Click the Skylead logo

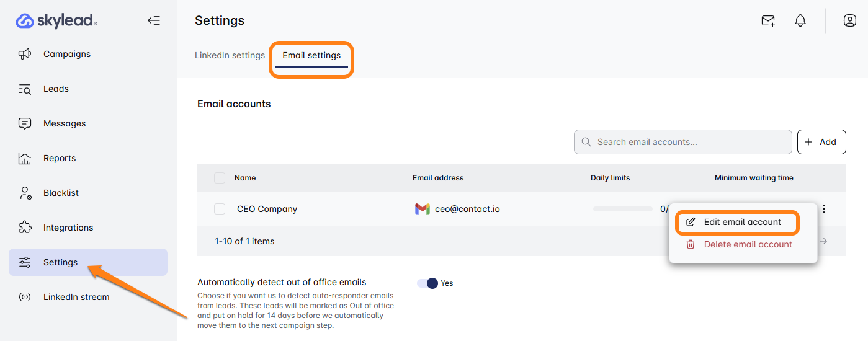pos(56,21)
